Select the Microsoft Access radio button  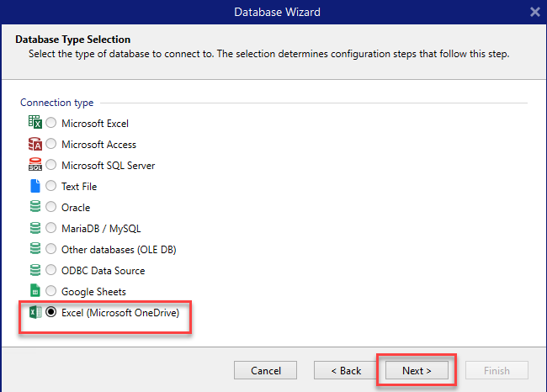click(51, 145)
